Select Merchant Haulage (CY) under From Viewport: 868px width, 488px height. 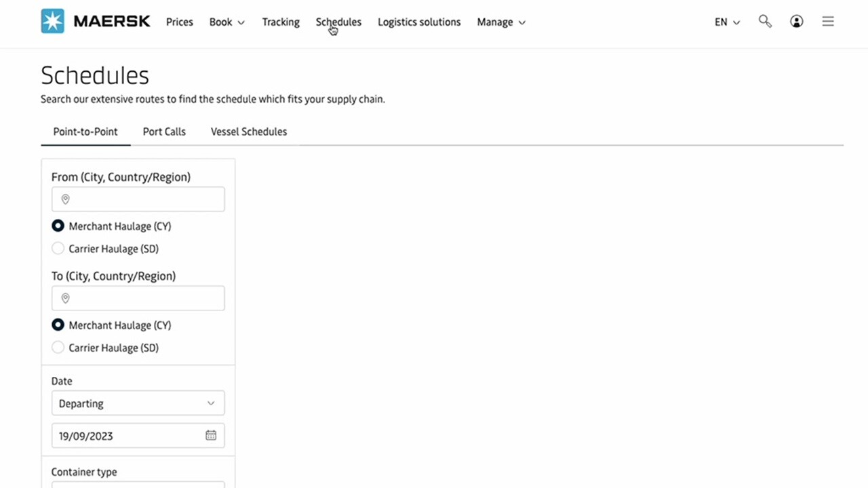58,226
